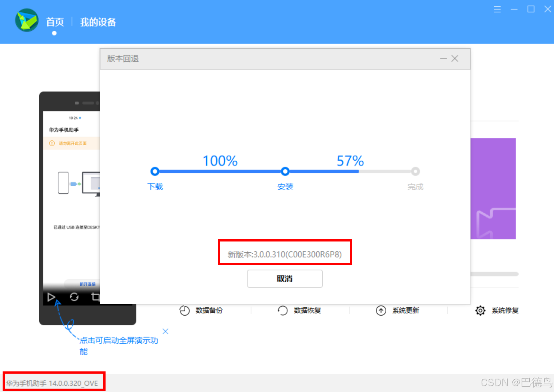
Task: Click the 点击可启动全屏演示功能 hint text
Action: (x=119, y=346)
